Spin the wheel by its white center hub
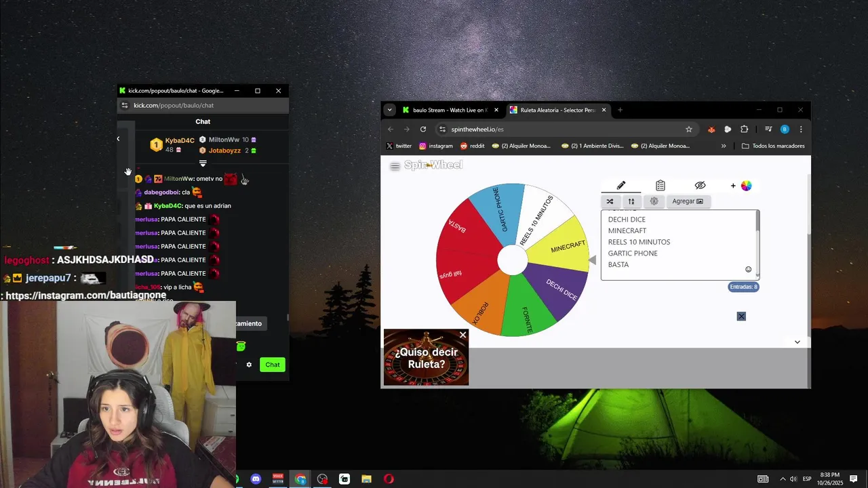Viewport: 868px width, 488px height. click(512, 260)
